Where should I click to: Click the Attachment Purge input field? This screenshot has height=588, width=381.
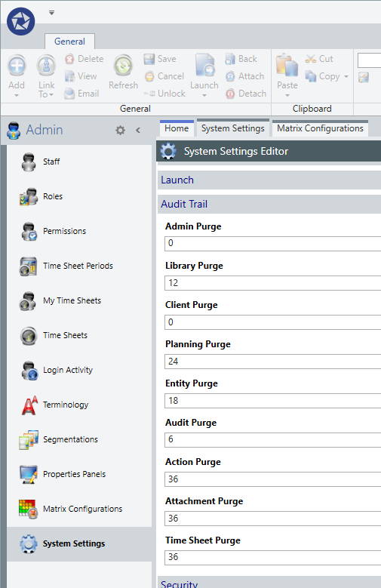[272, 519]
